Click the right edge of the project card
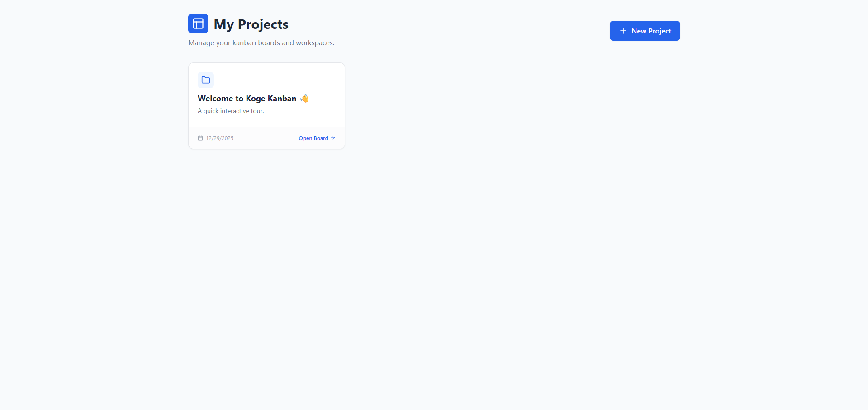The height and width of the screenshot is (410, 868). (343, 105)
